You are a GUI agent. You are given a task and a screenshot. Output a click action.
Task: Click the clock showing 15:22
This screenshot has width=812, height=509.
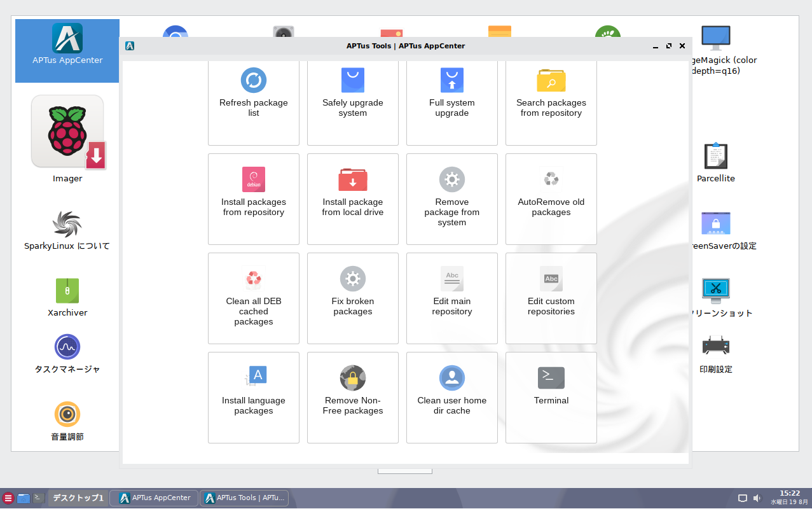click(x=790, y=493)
